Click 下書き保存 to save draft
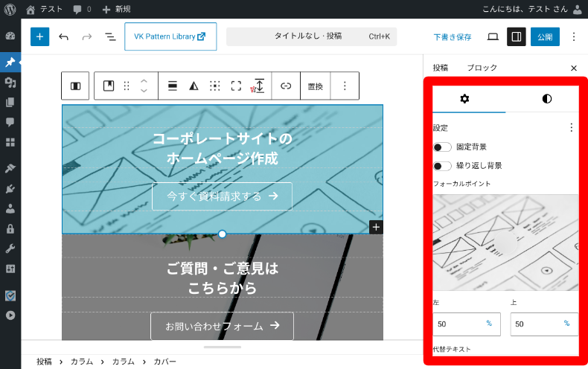Viewport: 588px width, 369px height. tap(453, 36)
